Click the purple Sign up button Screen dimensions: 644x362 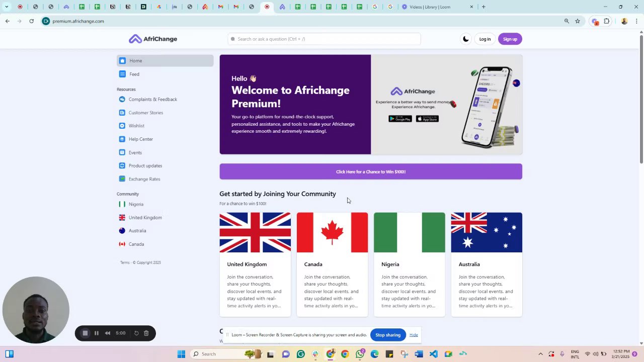[x=510, y=39]
